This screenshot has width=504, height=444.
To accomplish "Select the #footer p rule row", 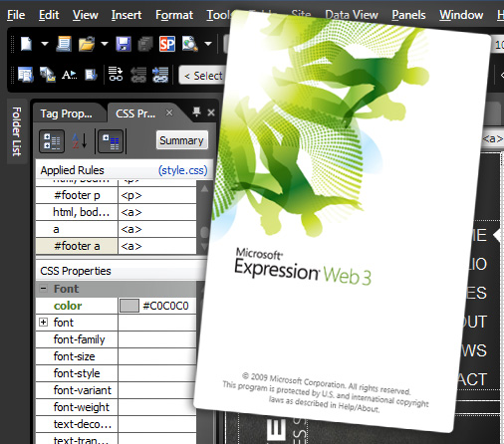I will click(116, 195).
